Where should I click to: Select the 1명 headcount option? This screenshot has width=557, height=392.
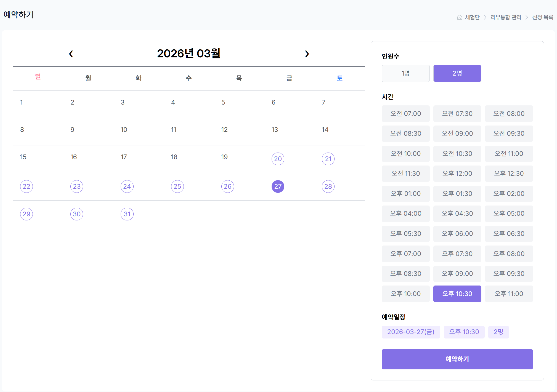(405, 73)
